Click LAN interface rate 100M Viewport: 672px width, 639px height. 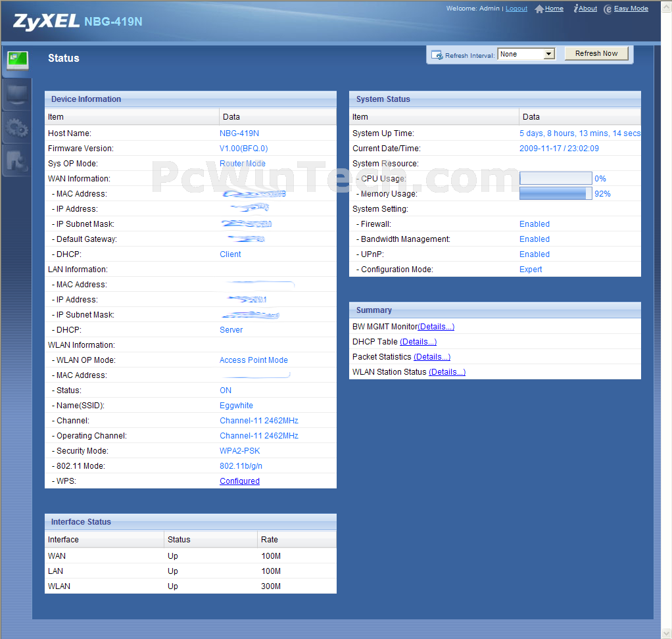(271, 571)
